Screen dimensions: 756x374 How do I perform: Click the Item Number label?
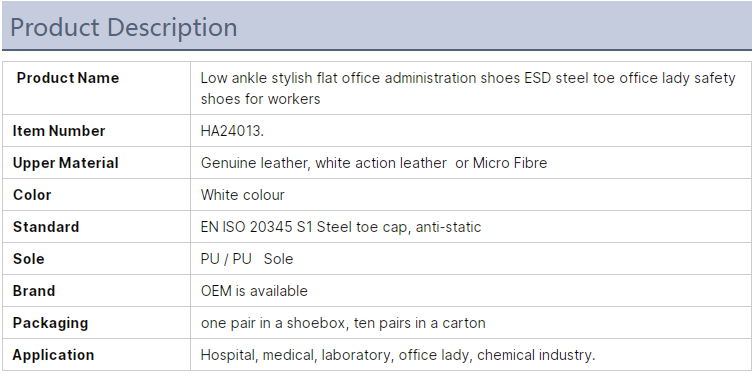tap(59, 131)
